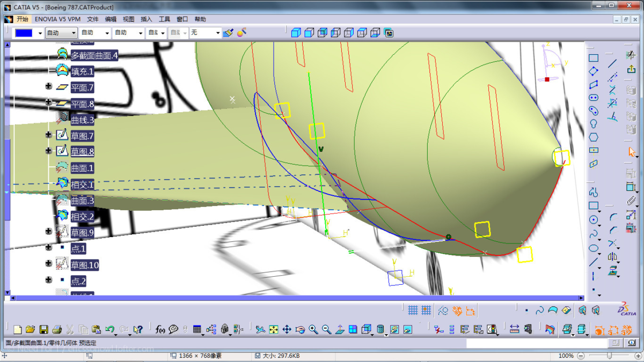Expand the 草图.9 tree node

49,232
